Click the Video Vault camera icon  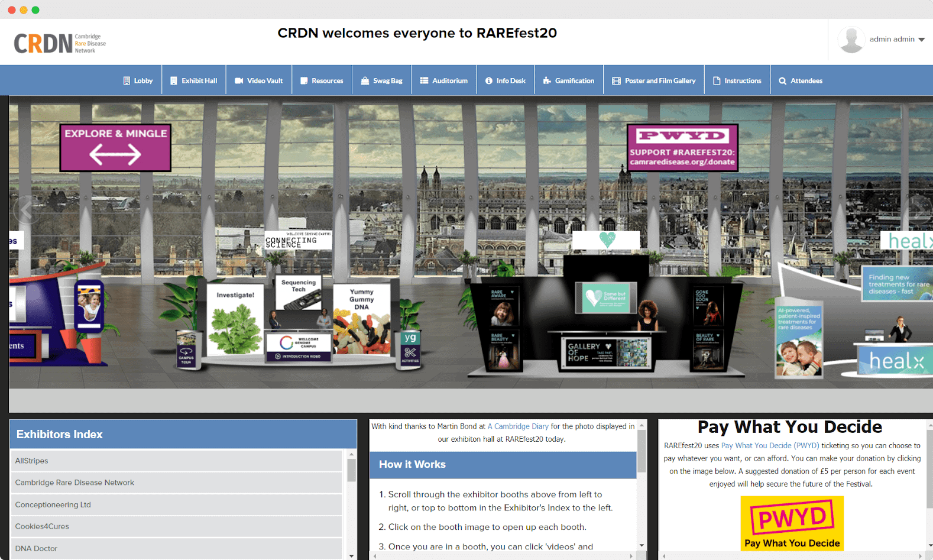(239, 80)
